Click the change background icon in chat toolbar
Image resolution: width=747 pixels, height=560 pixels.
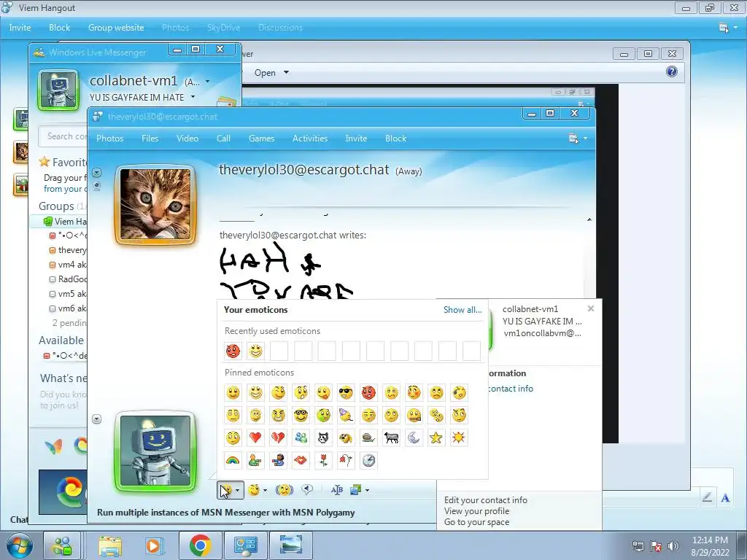coord(355,489)
